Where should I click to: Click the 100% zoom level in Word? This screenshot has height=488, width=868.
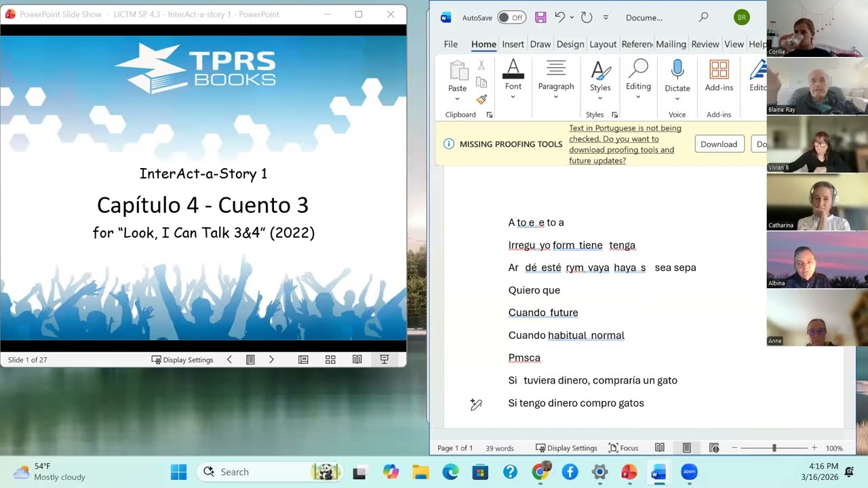[x=834, y=448]
